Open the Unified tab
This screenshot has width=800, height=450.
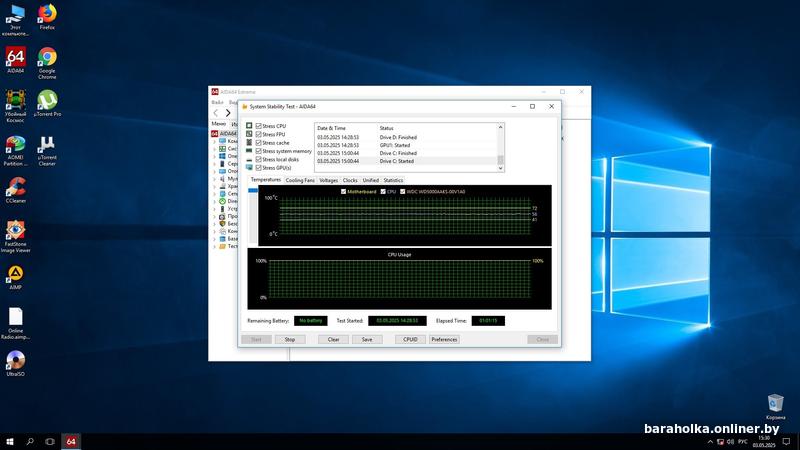(371, 181)
